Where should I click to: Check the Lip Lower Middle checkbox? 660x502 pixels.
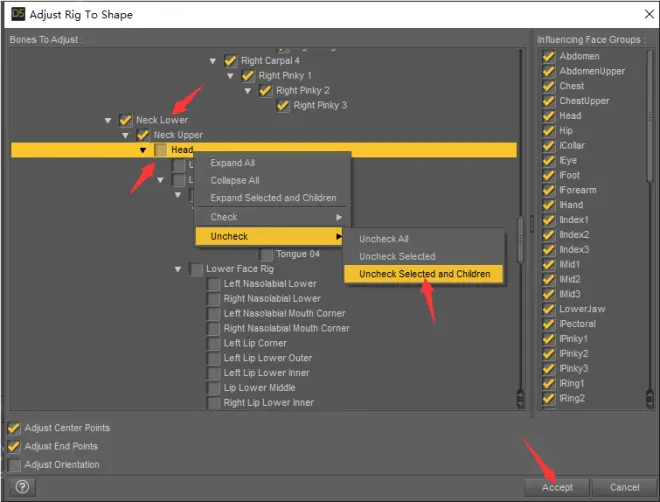213,388
